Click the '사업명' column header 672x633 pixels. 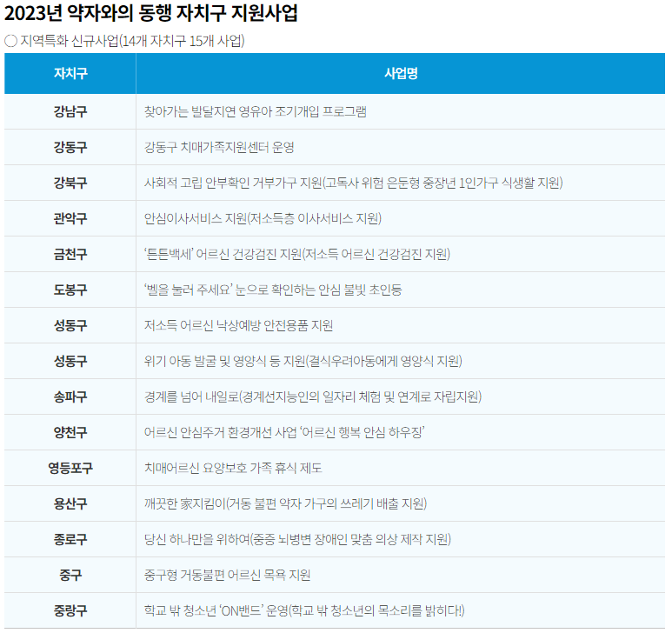tap(401, 74)
